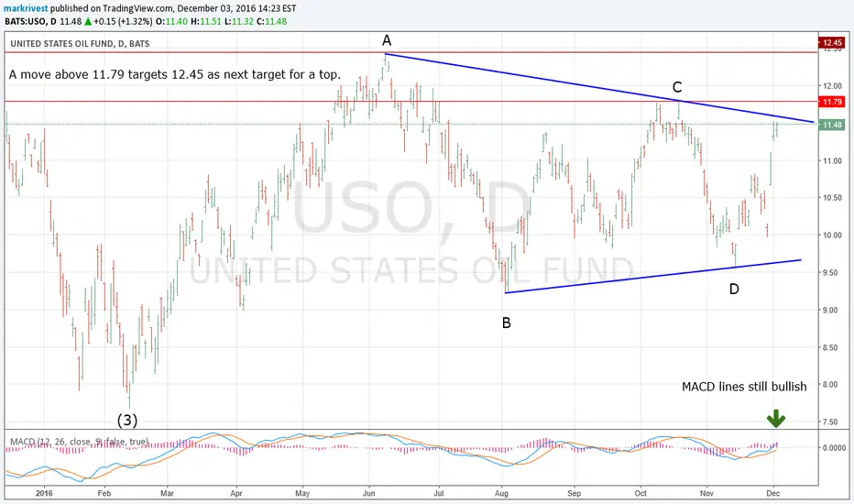Click the Sep date axis label
The width and height of the screenshot is (854, 504).
click(574, 493)
